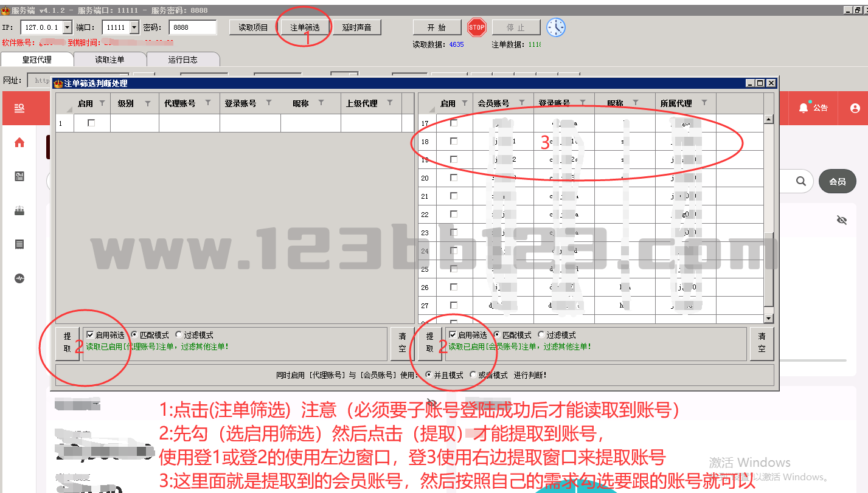Viewport: 868px width, 493px height.
Task: Click the red STOP sign icon
Action: click(477, 27)
